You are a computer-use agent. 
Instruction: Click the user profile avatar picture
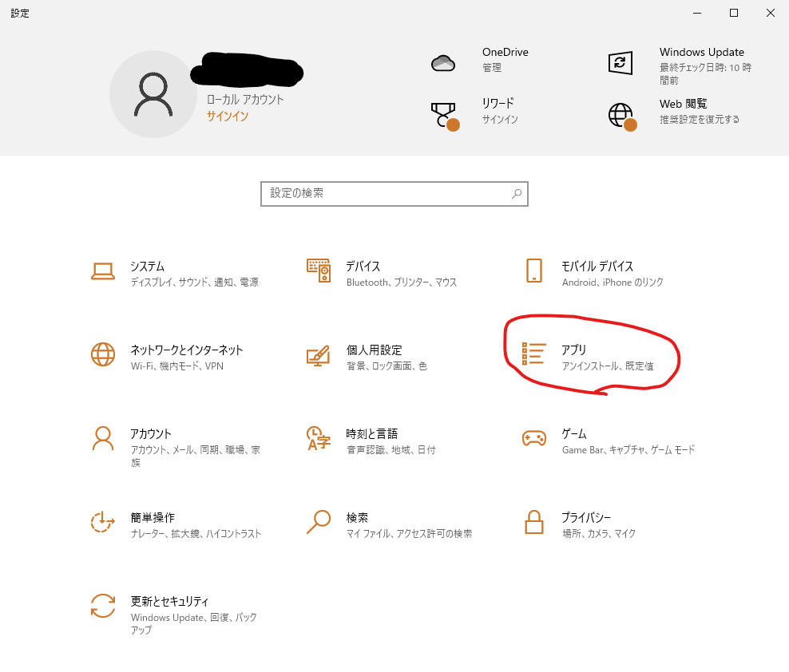pos(153,94)
